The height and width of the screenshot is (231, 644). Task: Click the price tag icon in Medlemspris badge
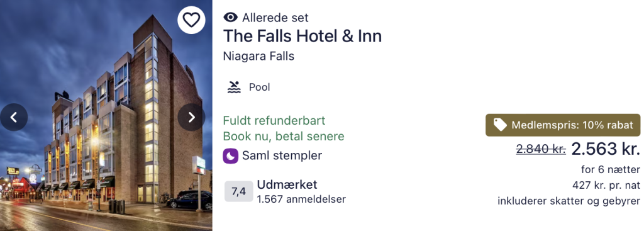click(500, 125)
